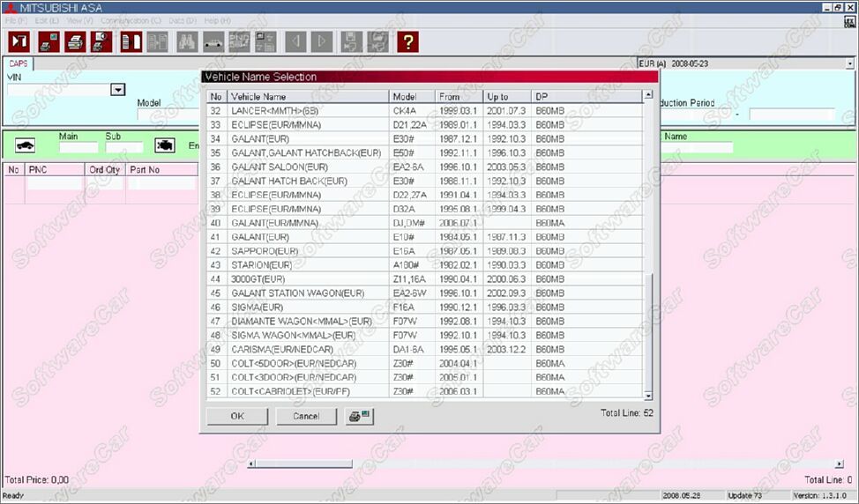Click the exit door toolbar icon
The height and width of the screenshot is (504, 859).
pos(19,41)
